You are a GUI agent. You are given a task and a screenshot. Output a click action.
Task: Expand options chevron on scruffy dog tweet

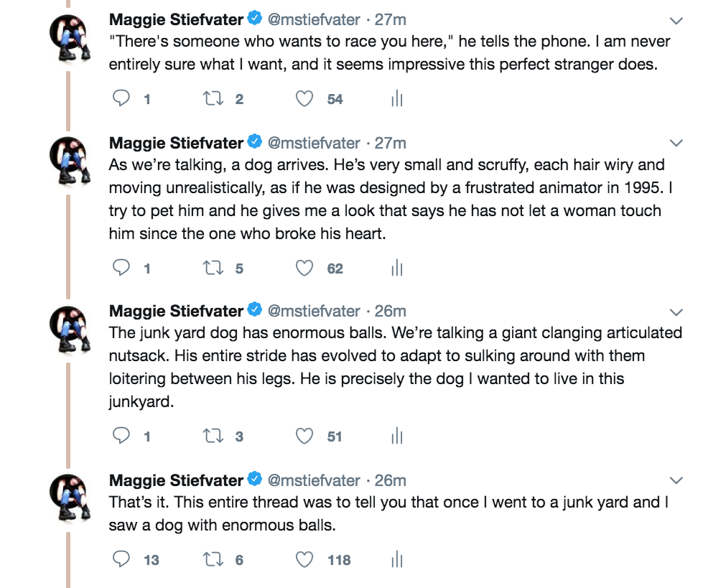coord(676,143)
